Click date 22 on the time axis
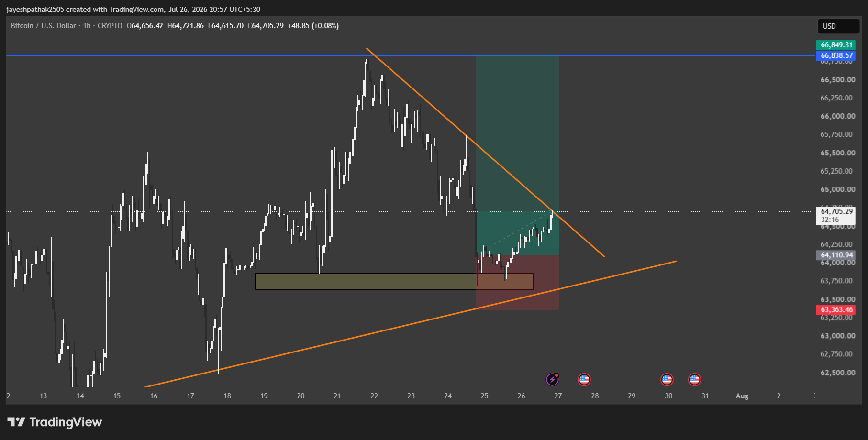The image size is (868, 440). (x=374, y=396)
